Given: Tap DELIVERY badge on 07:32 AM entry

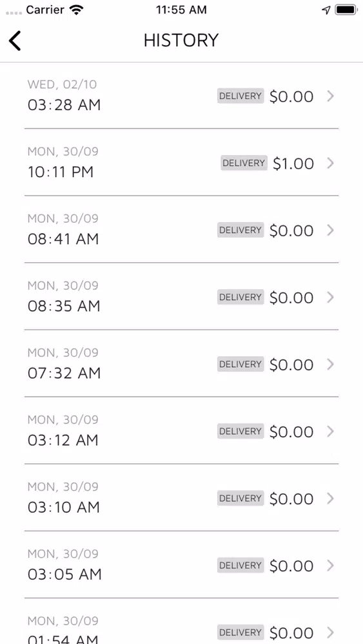Looking at the screenshot, I should tap(240, 365).
